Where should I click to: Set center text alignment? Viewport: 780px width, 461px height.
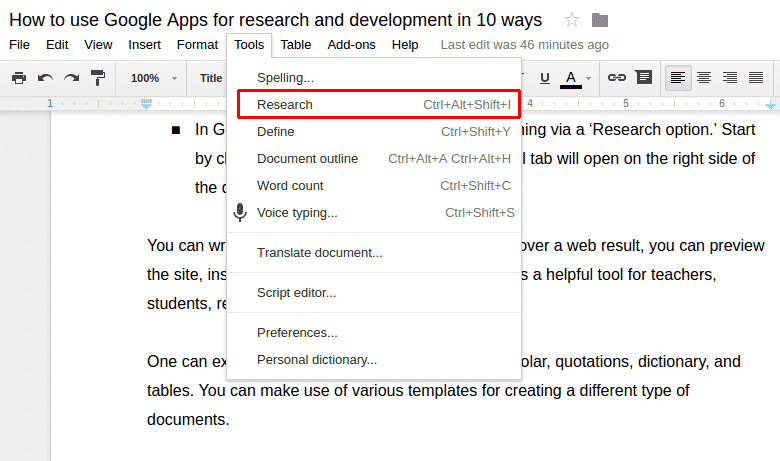(x=704, y=78)
